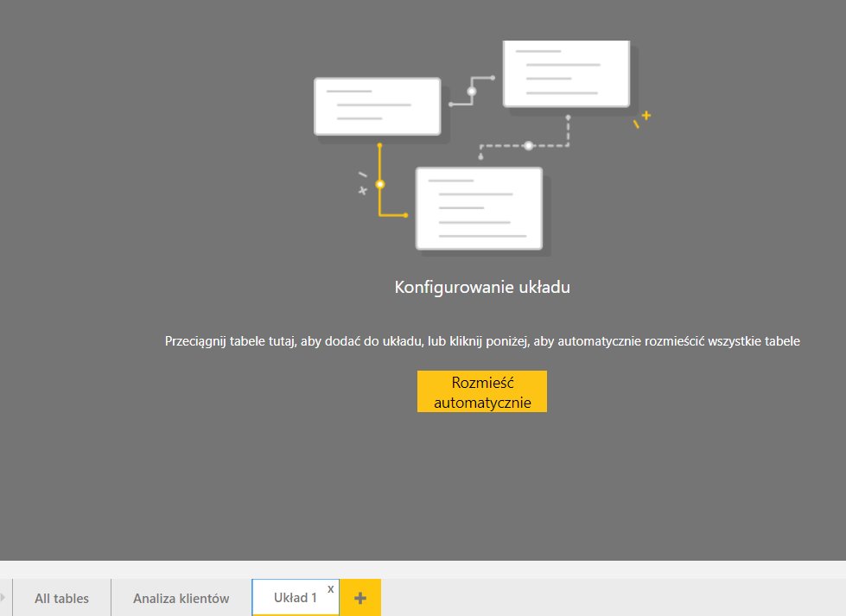Click the bottom table card illustration

click(x=479, y=208)
